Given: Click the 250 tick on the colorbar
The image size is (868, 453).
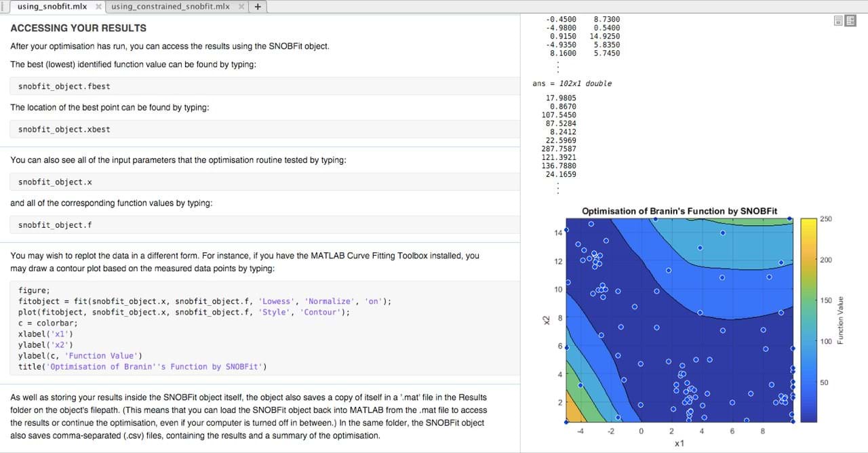Looking at the screenshot, I should [826, 219].
